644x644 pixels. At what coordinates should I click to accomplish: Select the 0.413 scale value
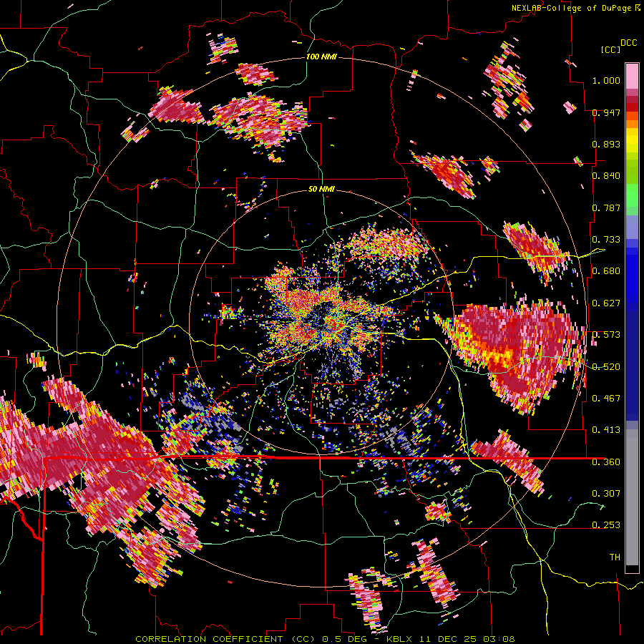606,430
